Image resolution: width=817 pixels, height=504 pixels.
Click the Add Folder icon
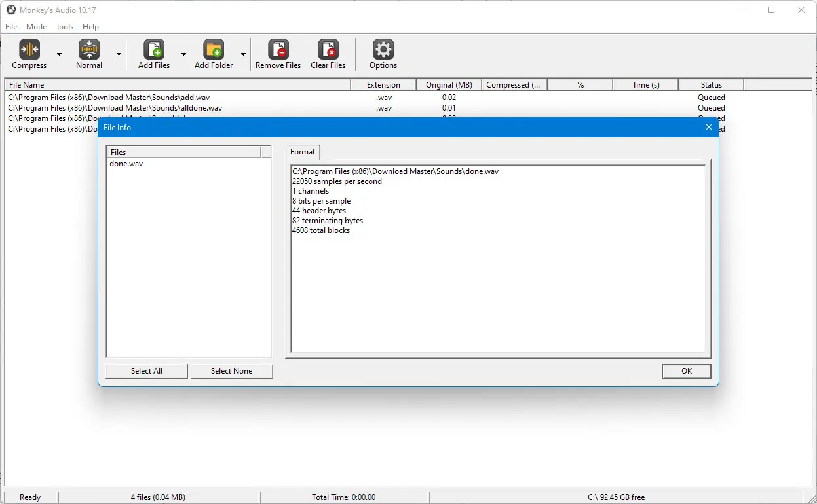(214, 50)
